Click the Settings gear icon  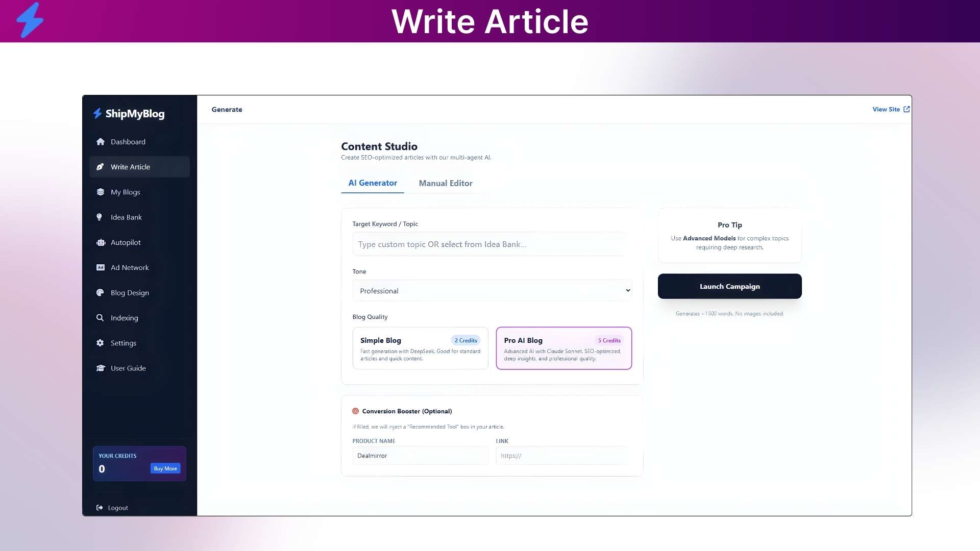[100, 343]
